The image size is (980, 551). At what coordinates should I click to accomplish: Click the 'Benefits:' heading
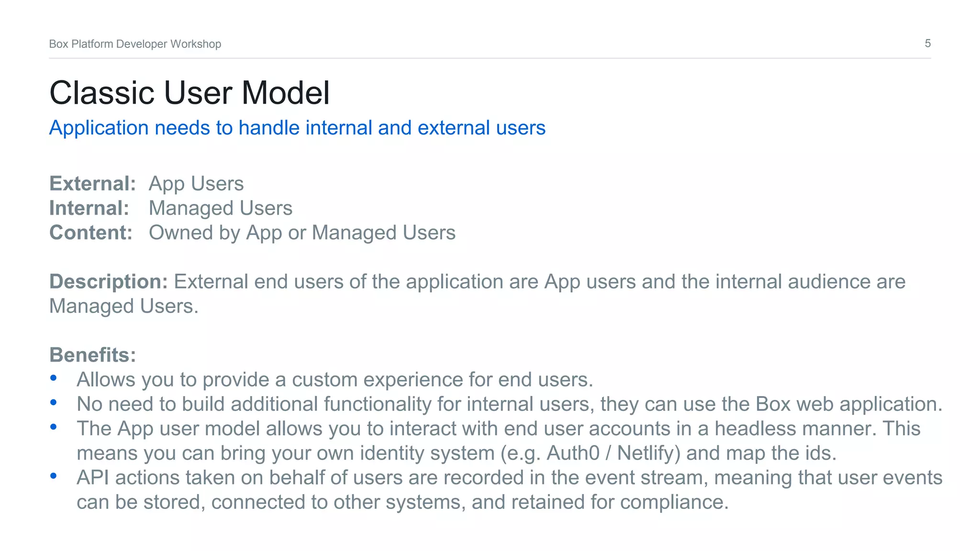pyautogui.click(x=93, y=355)
